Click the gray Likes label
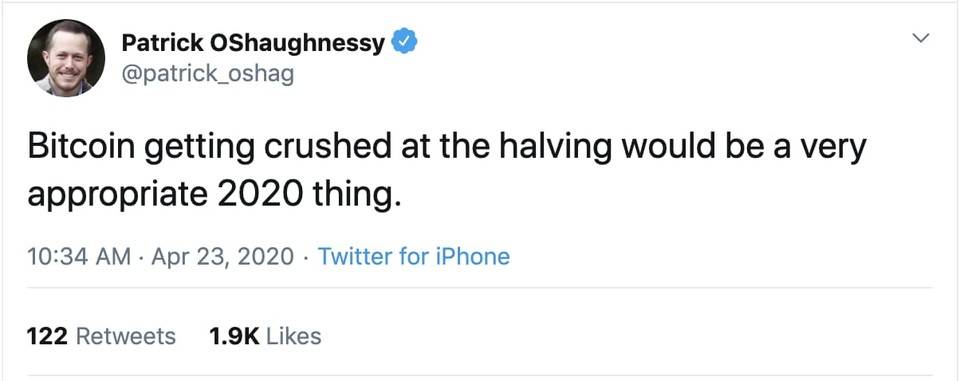Viewport: 960px width, 381px height. [x=294, y=336]
